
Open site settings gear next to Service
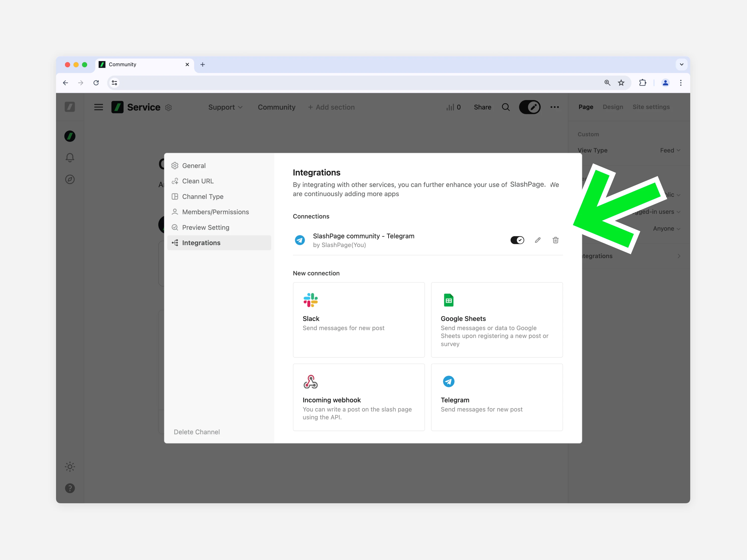pyautogui.click(x=169, y=108)
